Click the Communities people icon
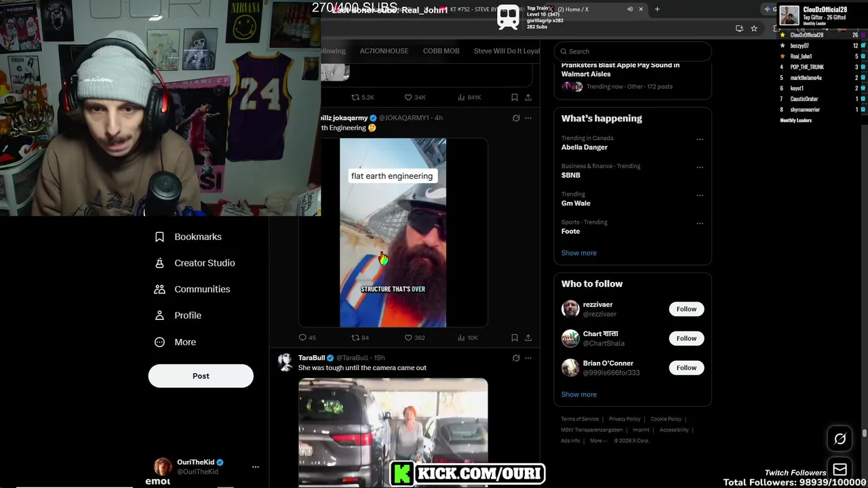 tap(160, 289)
